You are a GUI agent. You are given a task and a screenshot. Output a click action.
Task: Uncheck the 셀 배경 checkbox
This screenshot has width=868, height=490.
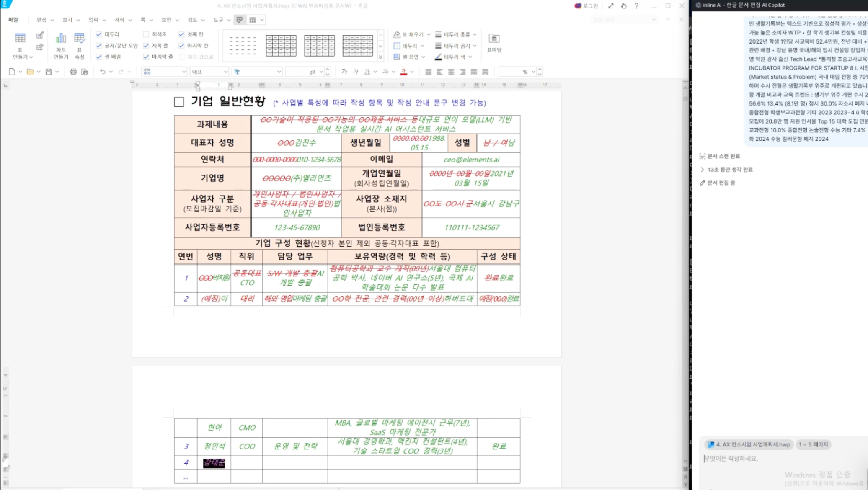(99, 57)
